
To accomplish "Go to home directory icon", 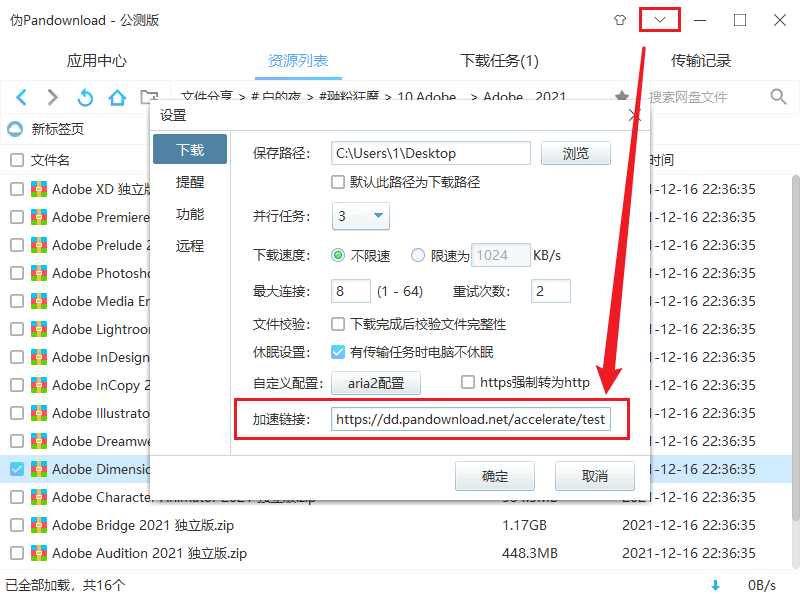I will [117, 97].
